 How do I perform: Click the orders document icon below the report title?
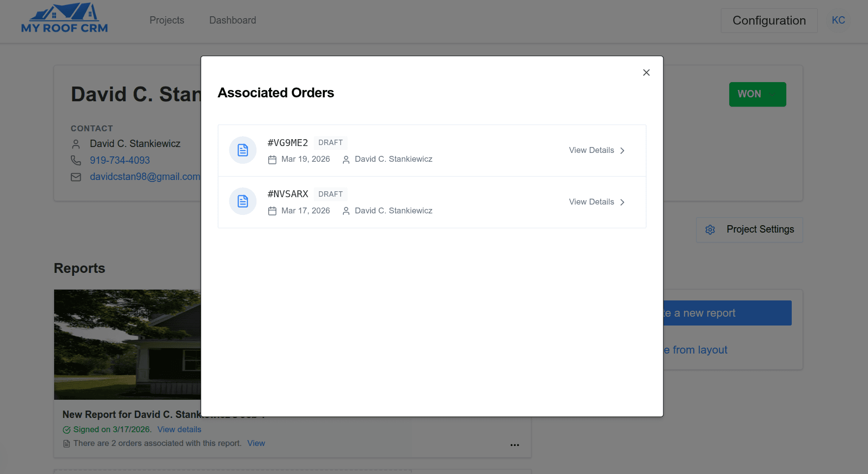tap(66, 443)
